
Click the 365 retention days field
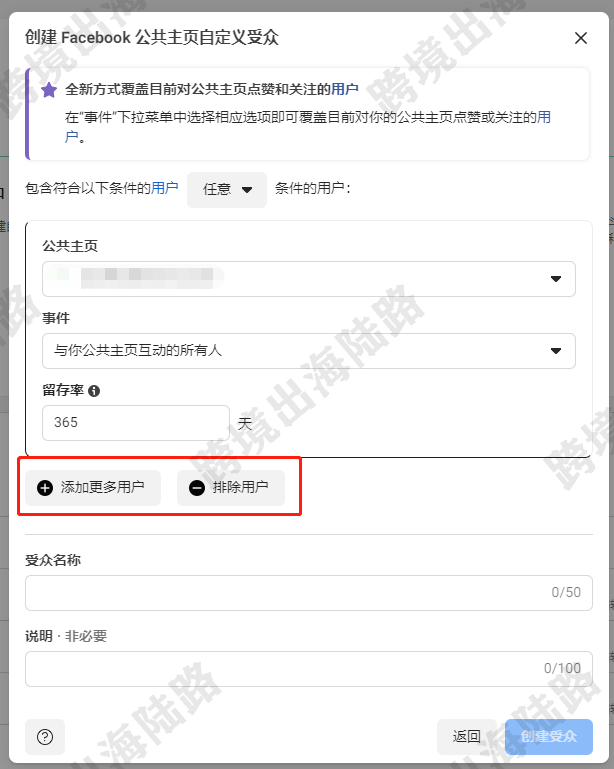pyautogui.click(x=136, y=423)
